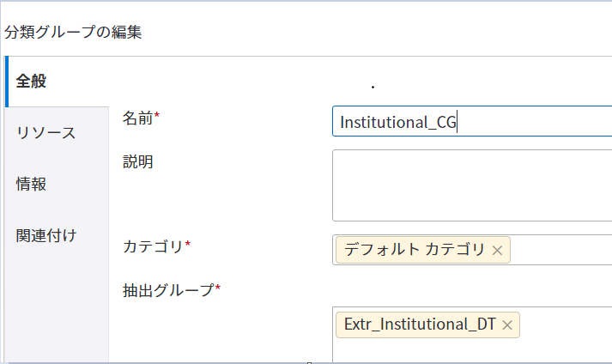Open the 情報 tab
This screenshot has width=612, height=364.
[31, 184]
